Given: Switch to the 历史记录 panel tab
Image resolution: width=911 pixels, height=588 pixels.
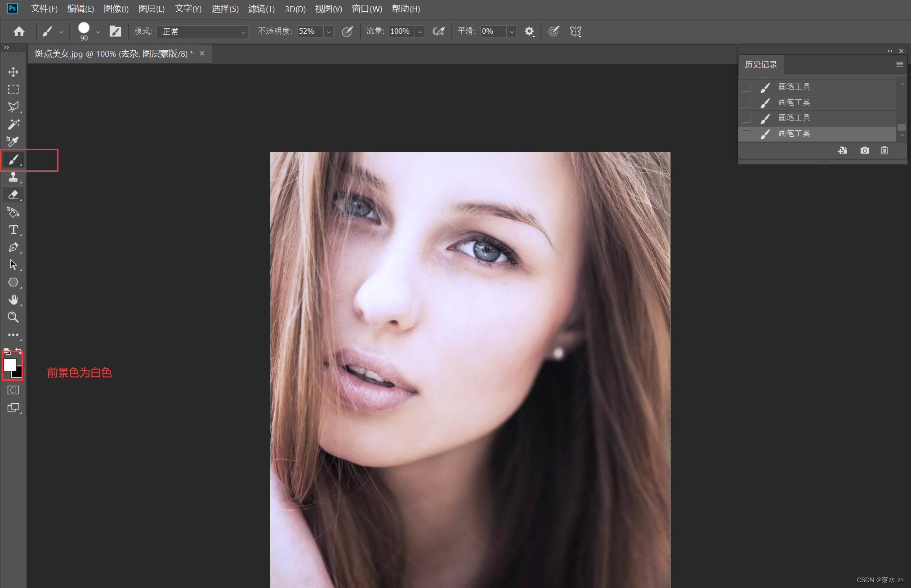Looking at the screenshot, I should coord(761,64).
